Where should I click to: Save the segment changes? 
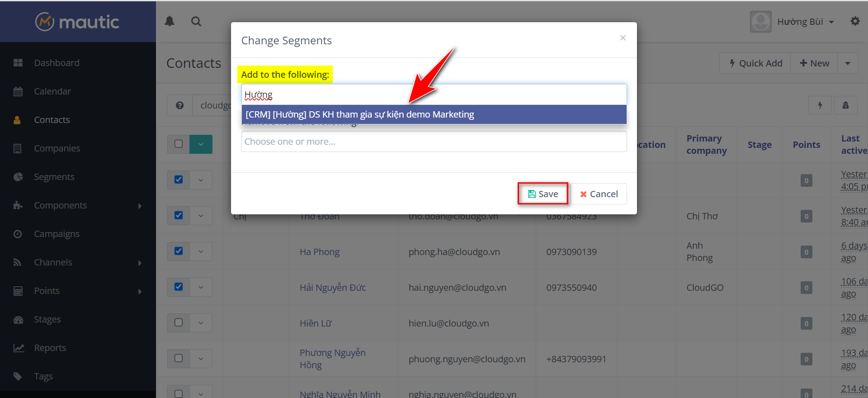542,194
